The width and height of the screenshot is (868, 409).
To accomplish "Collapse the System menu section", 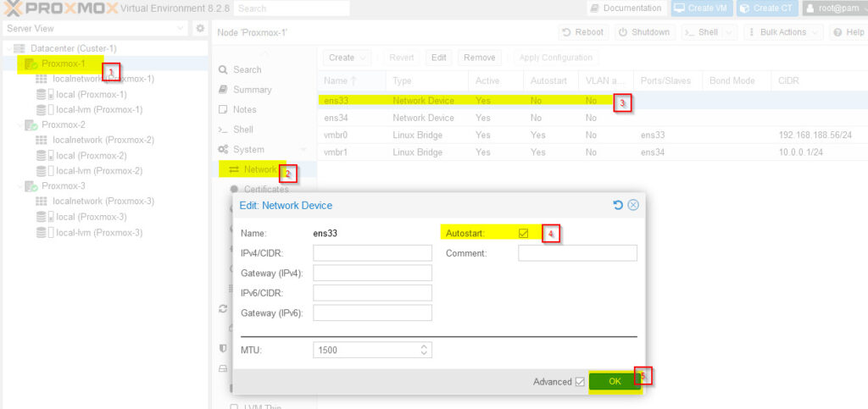I will pyautogui.click(x=303, y=150).
